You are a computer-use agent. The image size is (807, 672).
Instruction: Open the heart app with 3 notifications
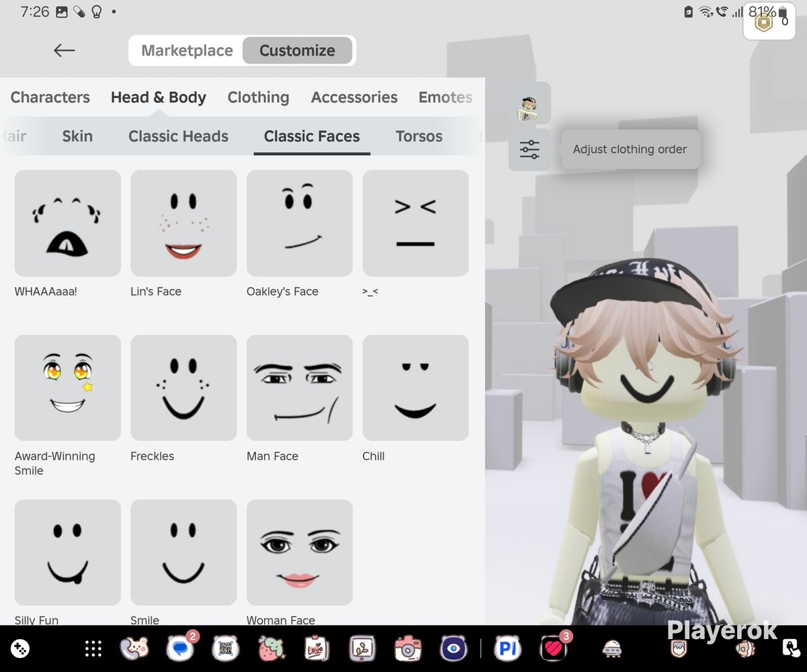[x=554, y=649]
